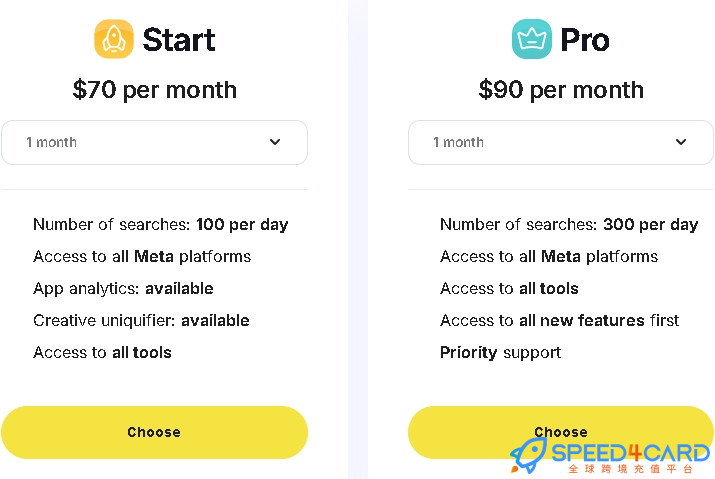Click the $70 per month price

(x=155, y=90)
